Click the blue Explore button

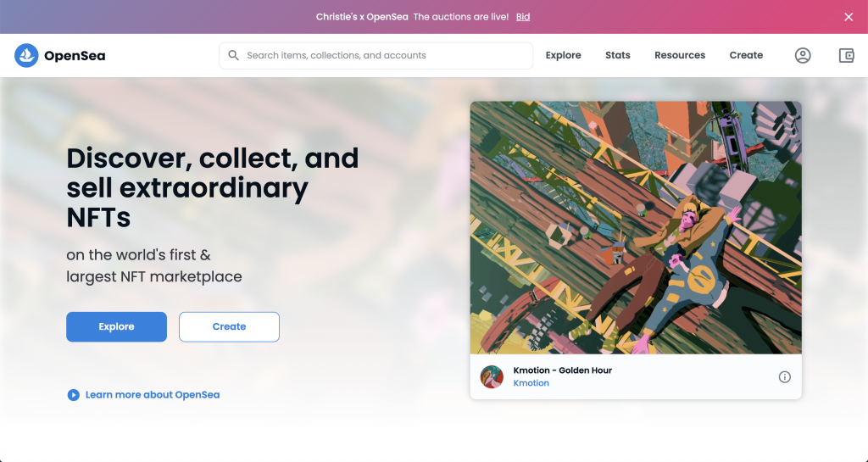(x=116, y=326)
